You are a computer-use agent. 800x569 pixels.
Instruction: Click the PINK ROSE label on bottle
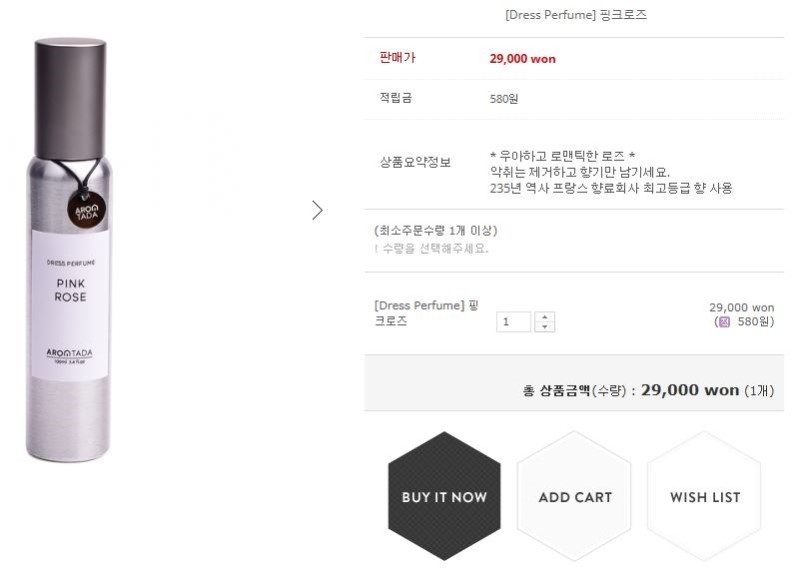(x=70, y=290)
